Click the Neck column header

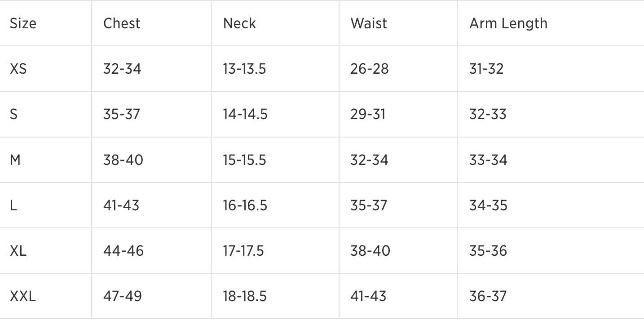[x=239, y=23]
